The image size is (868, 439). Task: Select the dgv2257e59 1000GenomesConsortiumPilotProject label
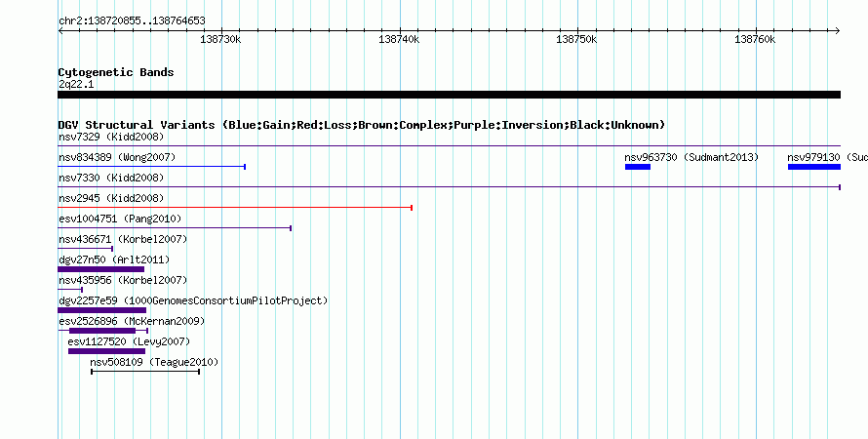coord(193,300)
